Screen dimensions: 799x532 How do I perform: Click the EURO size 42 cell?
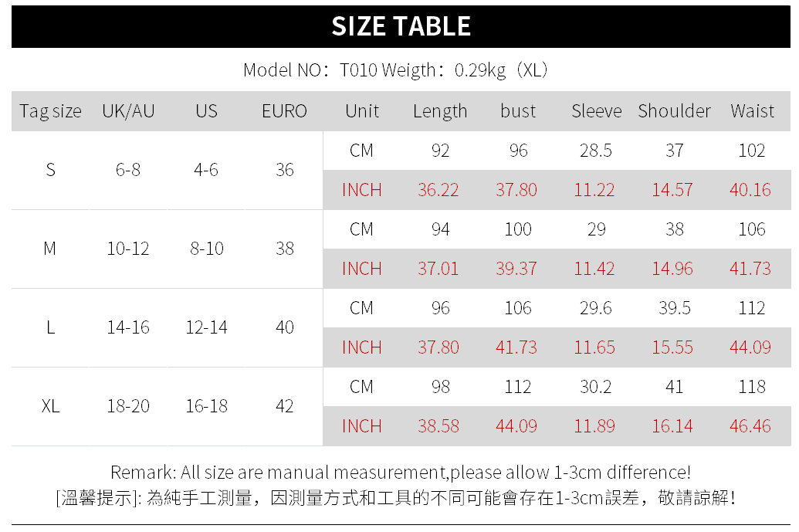(284, 406)
